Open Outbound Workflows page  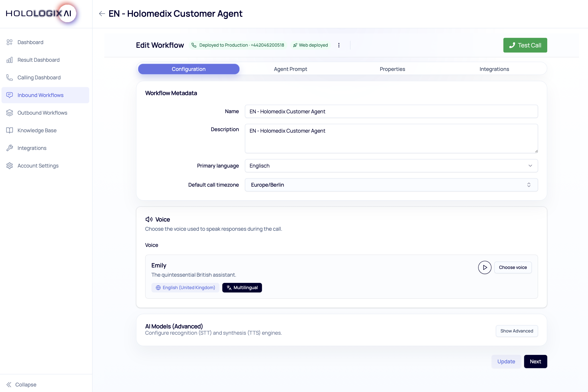pos(45,113)
